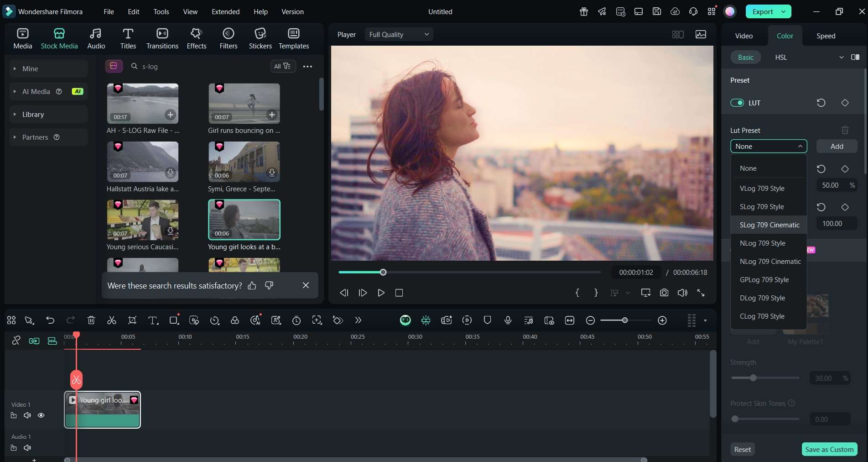Open the All filter dropdown
The height and width of the screenshot is (462, 868).
283,66
